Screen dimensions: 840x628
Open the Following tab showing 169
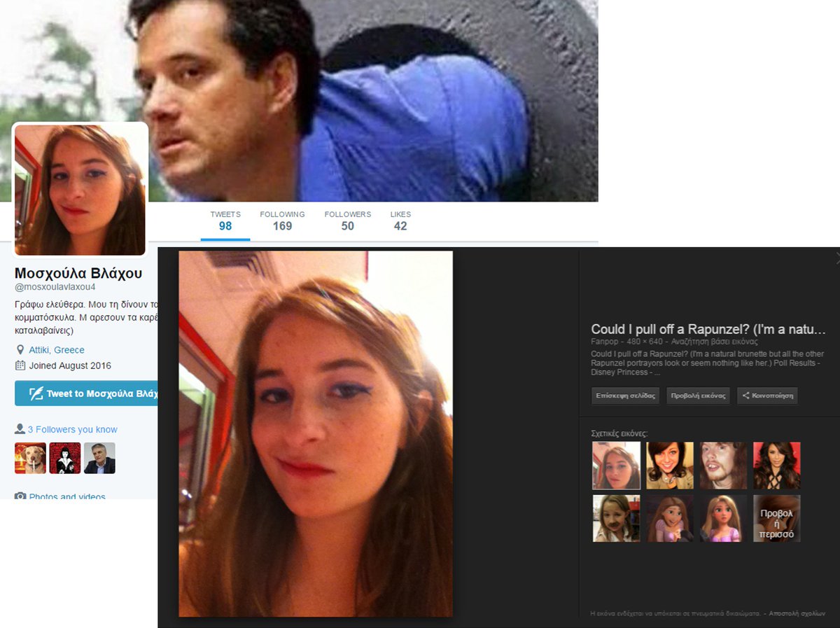pos(282,221)
